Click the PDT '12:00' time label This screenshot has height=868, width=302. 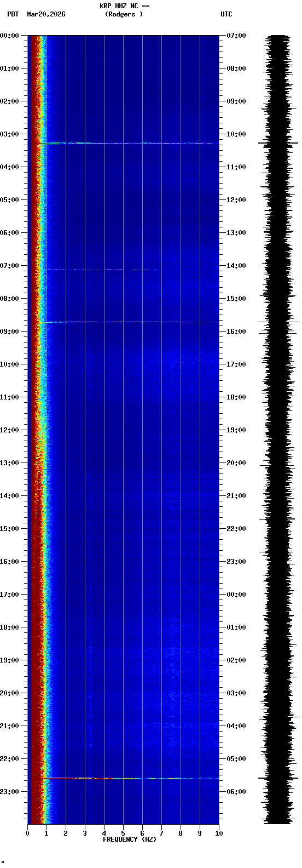(9, 430)
